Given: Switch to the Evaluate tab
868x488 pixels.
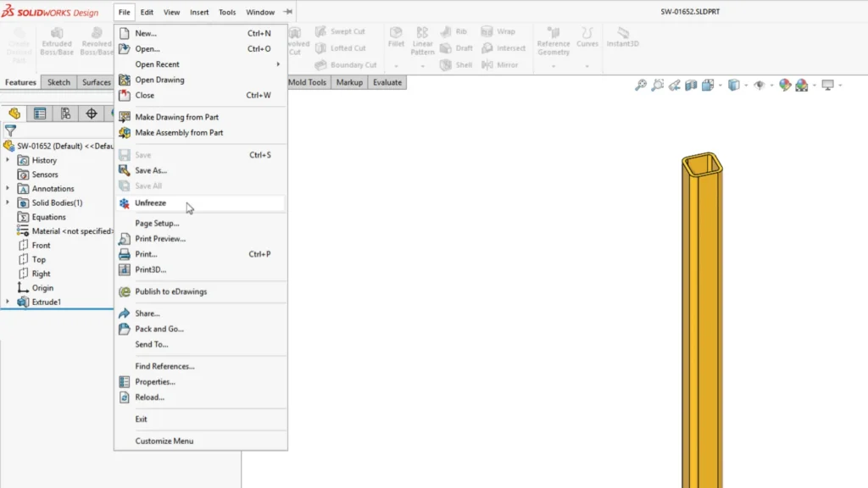Looking at the screenshot, I should tap(387, 82).
